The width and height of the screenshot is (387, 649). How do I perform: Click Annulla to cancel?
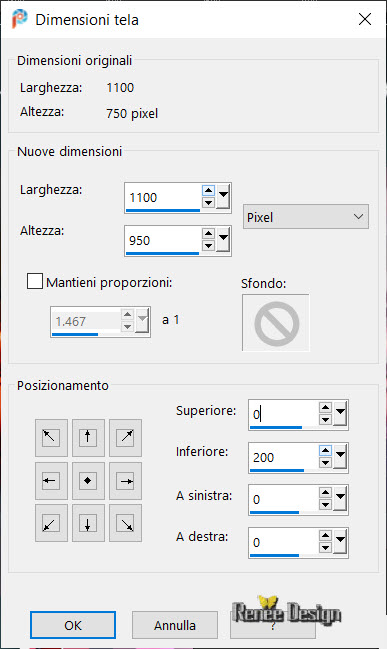tap(175, 625)
